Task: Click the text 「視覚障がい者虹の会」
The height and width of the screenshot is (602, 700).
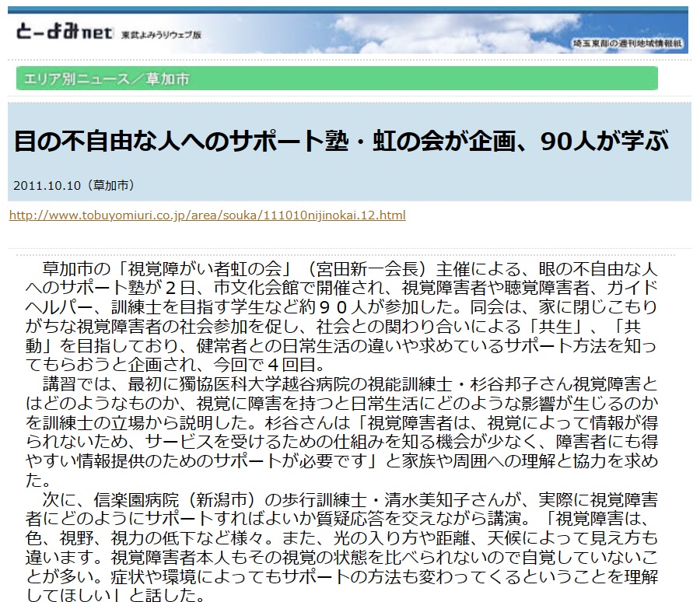Action: click(x=205, y=269)
